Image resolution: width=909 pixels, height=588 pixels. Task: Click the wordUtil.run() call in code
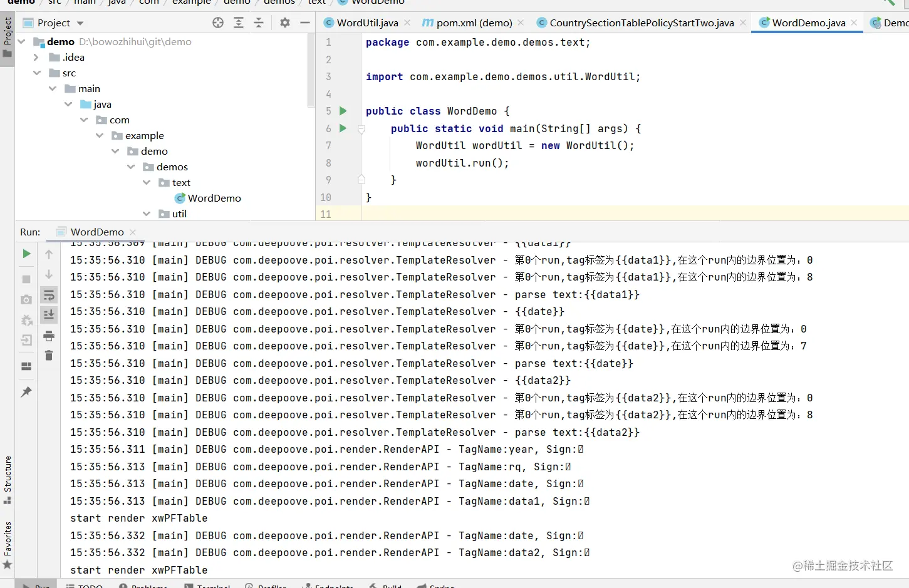[462, 163]
